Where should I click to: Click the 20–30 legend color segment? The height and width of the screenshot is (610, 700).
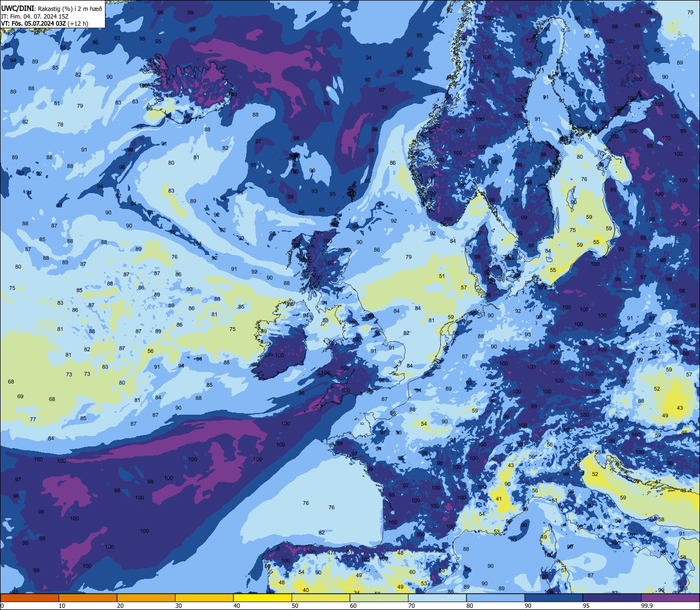[146, 597]
